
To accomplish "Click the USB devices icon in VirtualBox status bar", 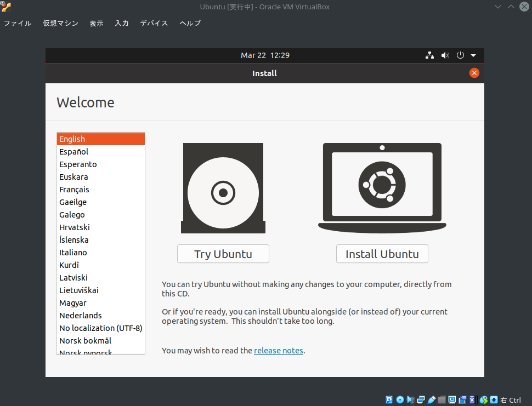I will click(432, 400).
